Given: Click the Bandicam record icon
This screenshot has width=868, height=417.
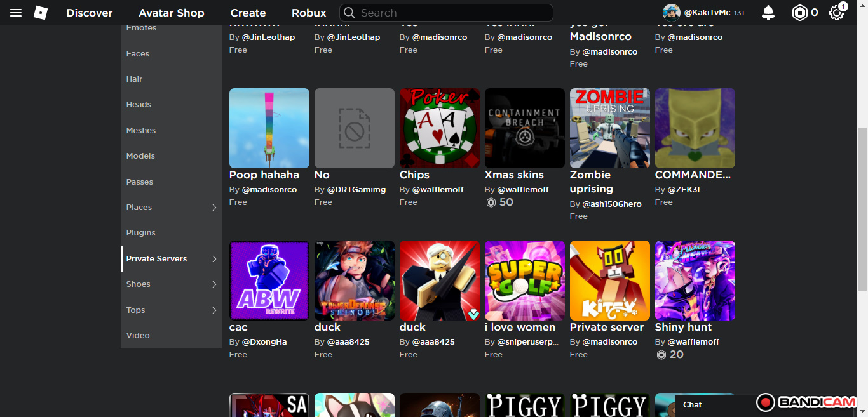Looking at the screenshot, I should (x=766, y=402).
